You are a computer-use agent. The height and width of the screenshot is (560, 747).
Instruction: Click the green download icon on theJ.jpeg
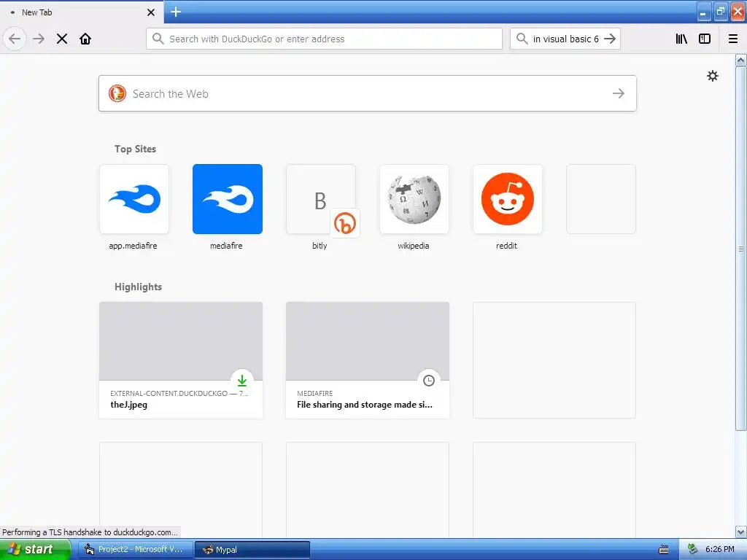pos(242,380)
